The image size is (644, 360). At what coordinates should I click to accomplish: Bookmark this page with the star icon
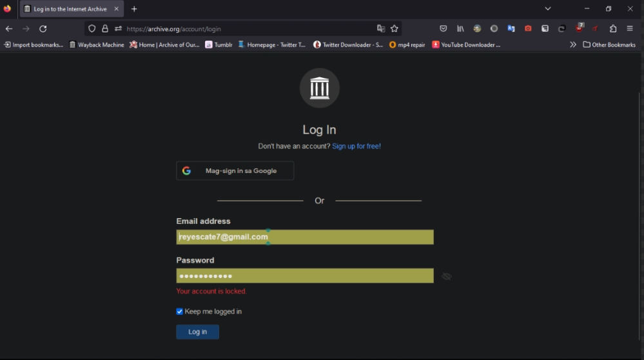pyautogui.click(x=395, y=28)
